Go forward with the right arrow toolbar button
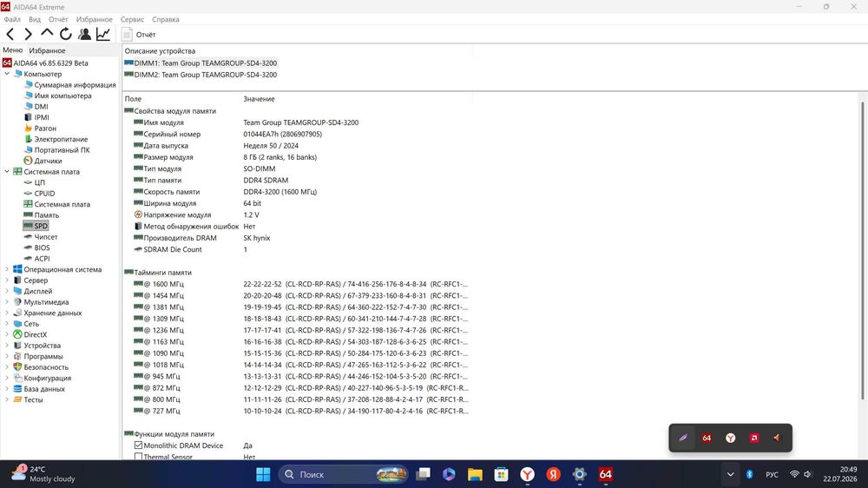Viewport: 868px width, 488px height. coord(29,35)
